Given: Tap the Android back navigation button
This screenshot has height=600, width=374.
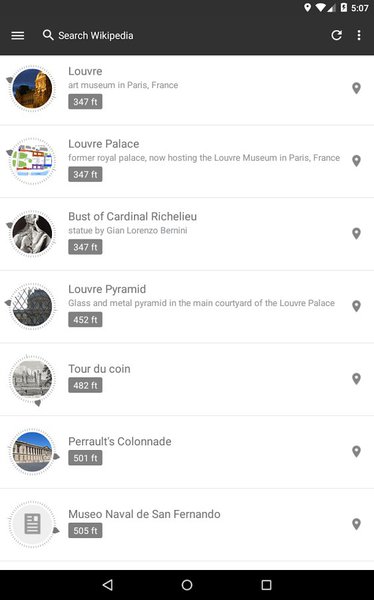Looking at the screenshot, I should point(108,585).
